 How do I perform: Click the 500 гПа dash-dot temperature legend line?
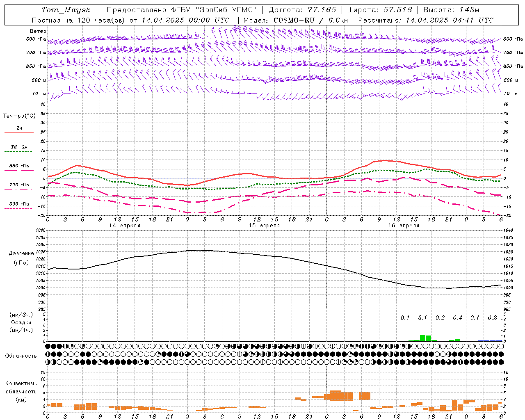[18, 208]
